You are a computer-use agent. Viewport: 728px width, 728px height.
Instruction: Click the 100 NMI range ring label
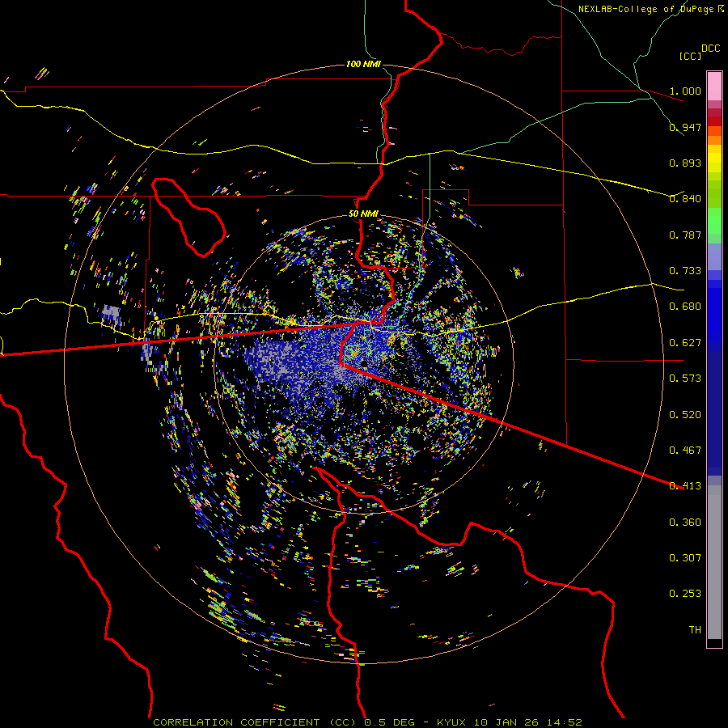[363, 64]
